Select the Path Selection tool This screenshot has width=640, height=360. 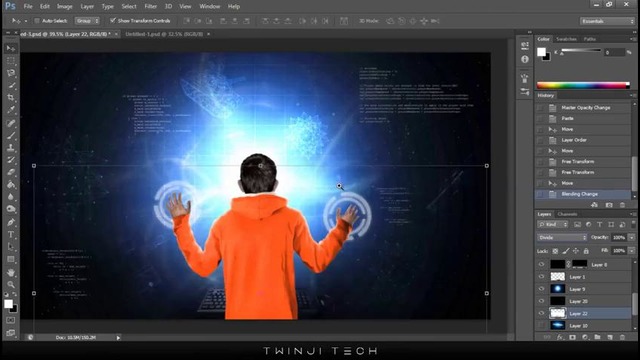(x=11, y=247)
